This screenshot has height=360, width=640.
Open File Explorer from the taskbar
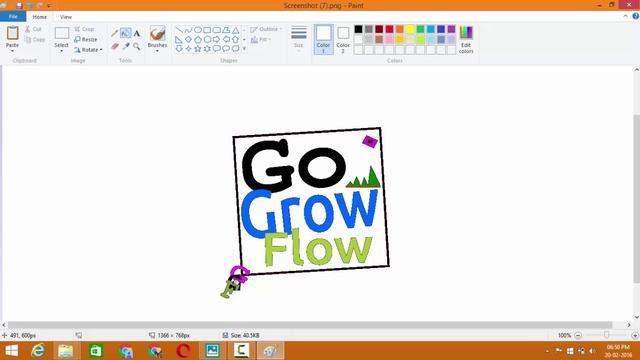66,351
